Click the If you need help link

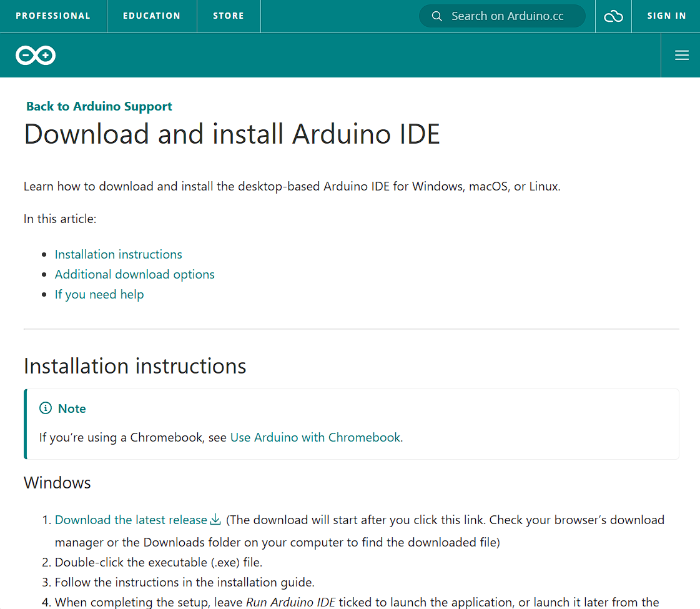99,294
